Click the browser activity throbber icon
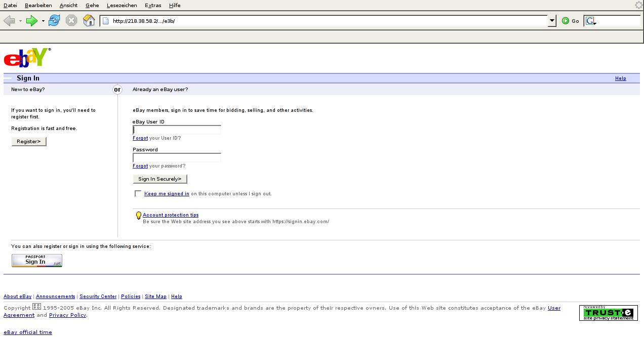644x337 pixels. pos(639,5)
